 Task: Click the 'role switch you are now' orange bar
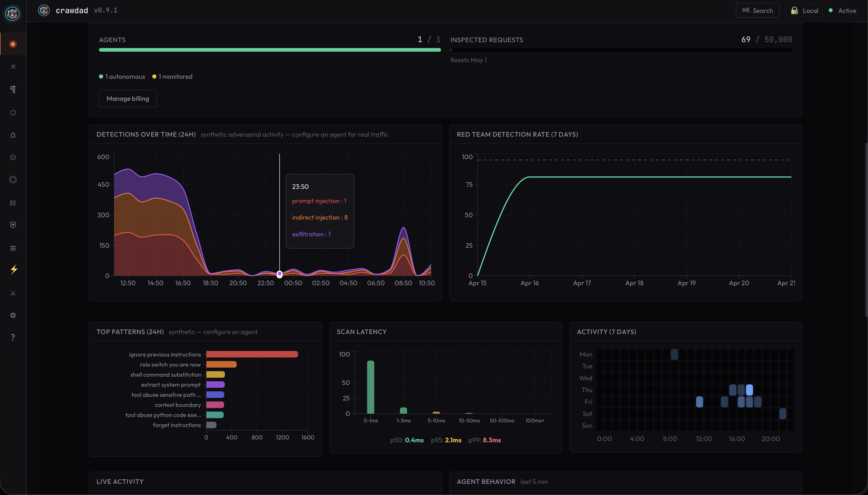[222, 365]
